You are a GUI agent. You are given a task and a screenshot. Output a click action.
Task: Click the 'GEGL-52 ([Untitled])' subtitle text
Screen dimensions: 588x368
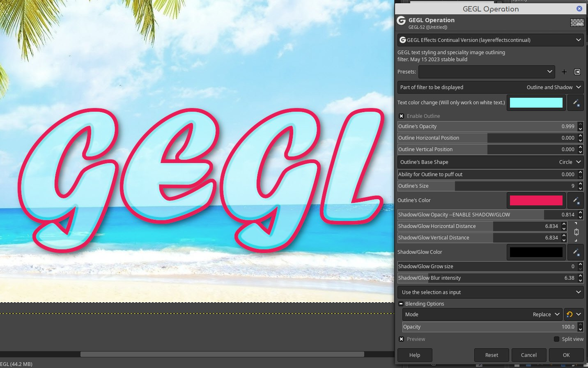pyautogui.click(x=427, y=28)
